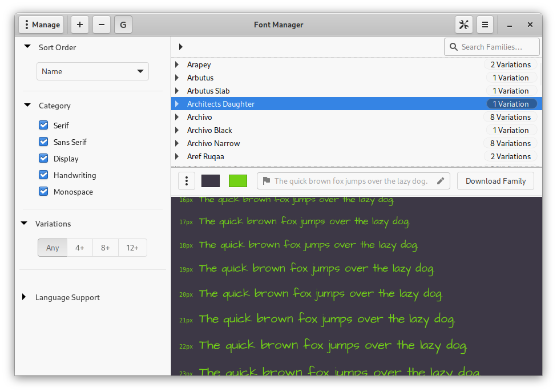Viewport: 557px width, 392px height.
Task: Click the three-dot preview options icon
Action: point(187,181)
